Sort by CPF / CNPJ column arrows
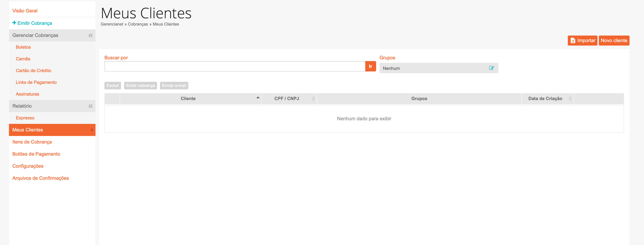The height and width of the screenshot is (245, 644). 313,99
